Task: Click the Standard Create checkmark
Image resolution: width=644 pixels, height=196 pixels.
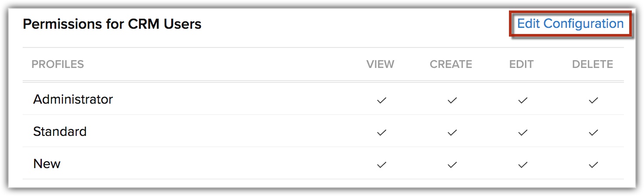Action: [452, 132]
